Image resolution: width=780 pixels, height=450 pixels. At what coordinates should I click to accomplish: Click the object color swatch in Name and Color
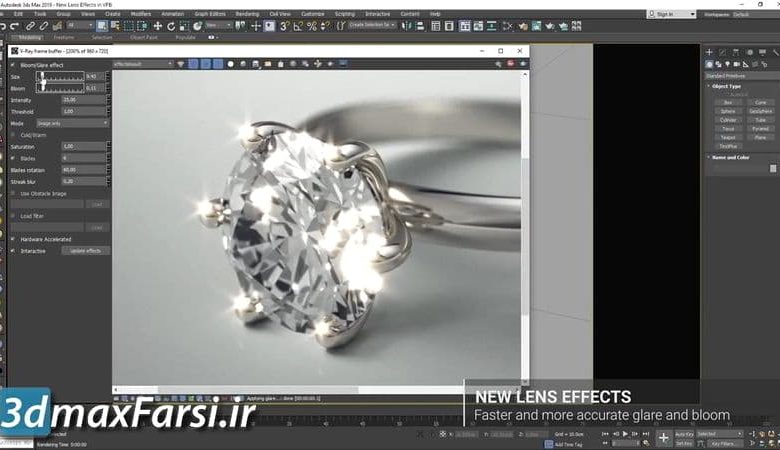[x=773, y=169]
